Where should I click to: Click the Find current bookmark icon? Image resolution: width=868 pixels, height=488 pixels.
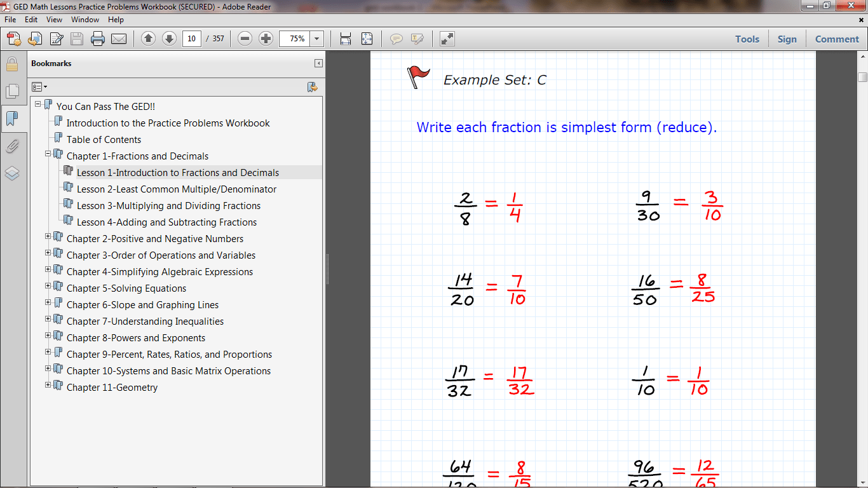click(x=312, y=87)
